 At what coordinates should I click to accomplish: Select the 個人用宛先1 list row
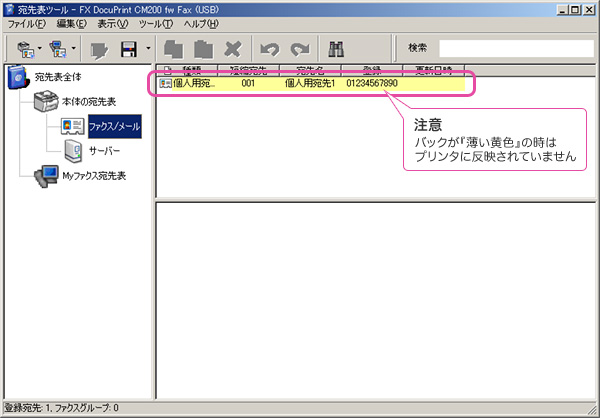pyautogui.click(x=300, y=84)
